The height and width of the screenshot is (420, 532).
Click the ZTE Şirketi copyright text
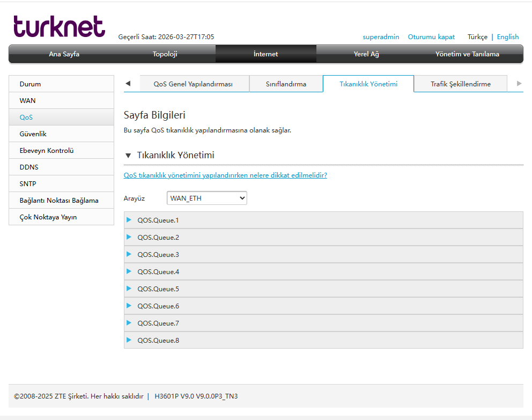pos(79,396)
